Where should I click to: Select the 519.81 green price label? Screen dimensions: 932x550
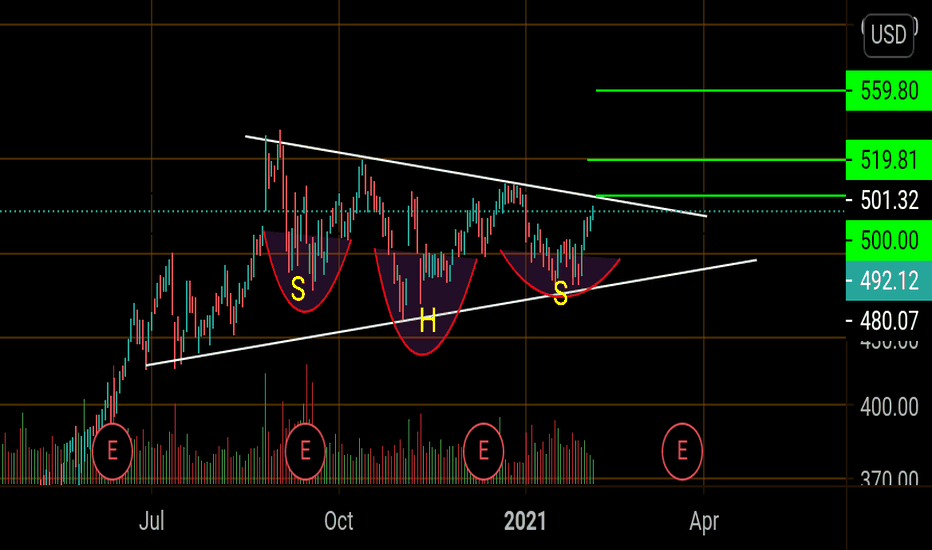(889, 160)
